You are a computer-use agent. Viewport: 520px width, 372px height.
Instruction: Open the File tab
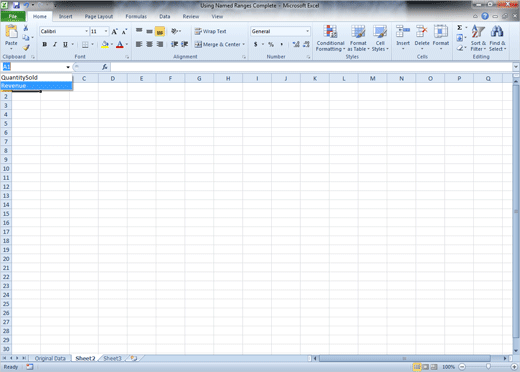tap(13, 16)
